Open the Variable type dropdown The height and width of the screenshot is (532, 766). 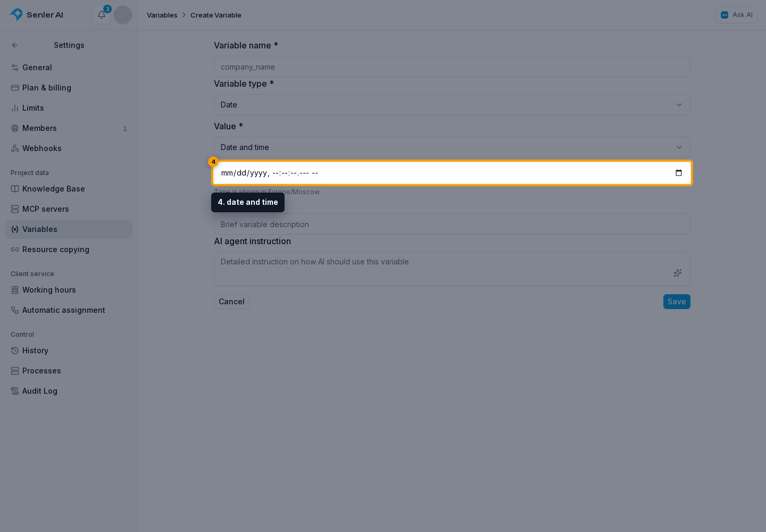tap(452, 105)
